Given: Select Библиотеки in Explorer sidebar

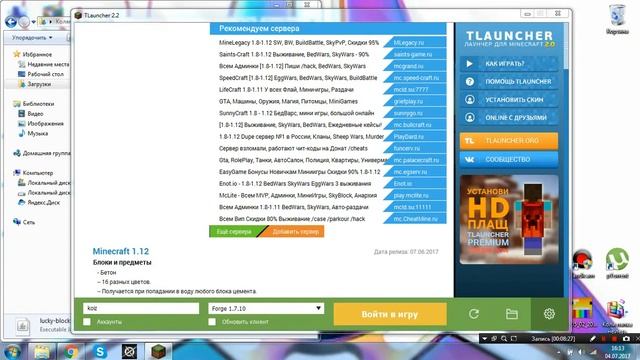Looking at the screenshot, I should click(38, 104).
